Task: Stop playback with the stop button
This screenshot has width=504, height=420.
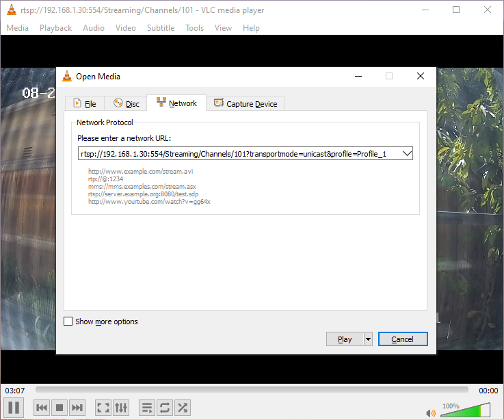Action: (x=59, y=408)
